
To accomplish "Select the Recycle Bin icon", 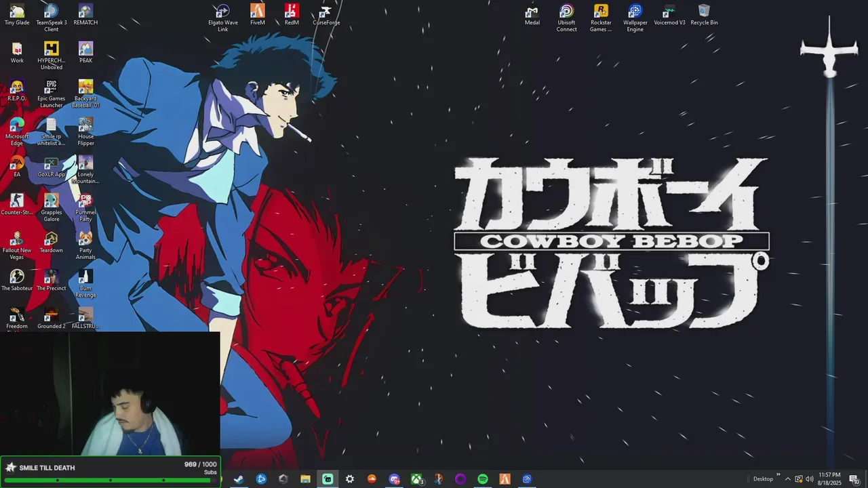I will point(704,15).
